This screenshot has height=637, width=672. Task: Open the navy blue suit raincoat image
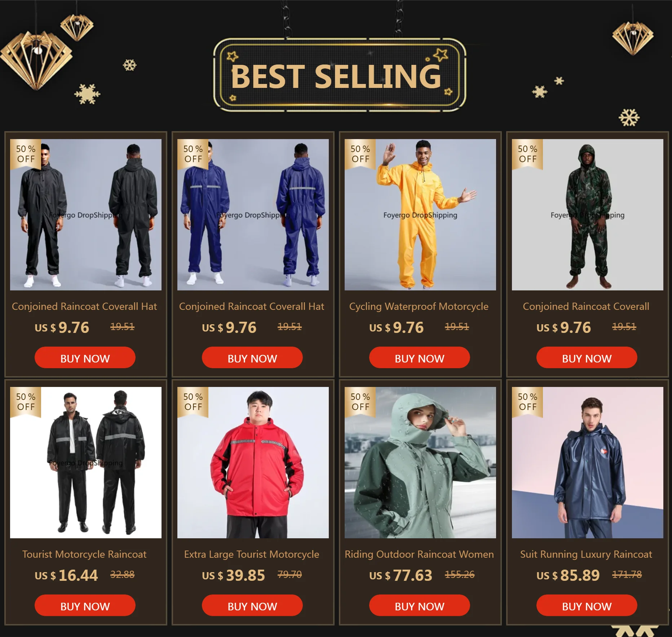(x=588, y=463)
